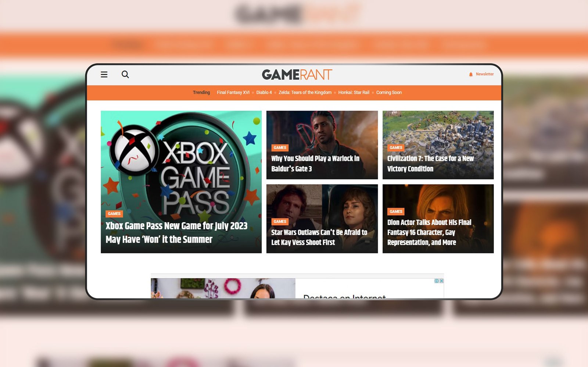Select Final Fantasy XVI trending topic
The width and height of the screenshot is (588, 367).
click(x=233, y=92)
